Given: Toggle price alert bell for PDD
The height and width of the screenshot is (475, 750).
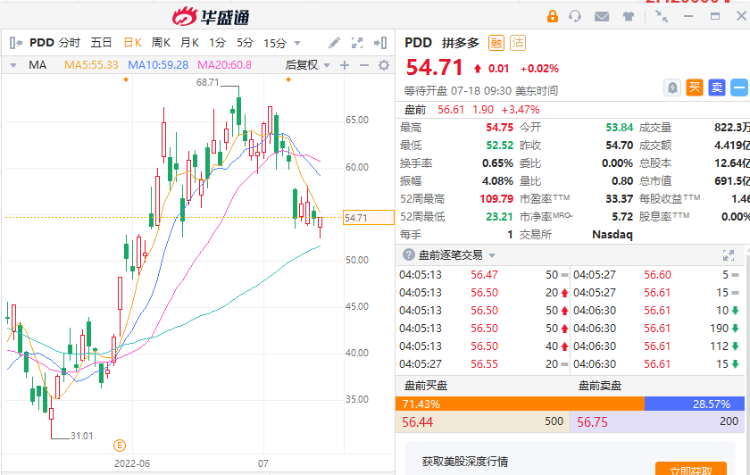Looking at the screenshot, I should pyautogui.click(x=673, y=87).
